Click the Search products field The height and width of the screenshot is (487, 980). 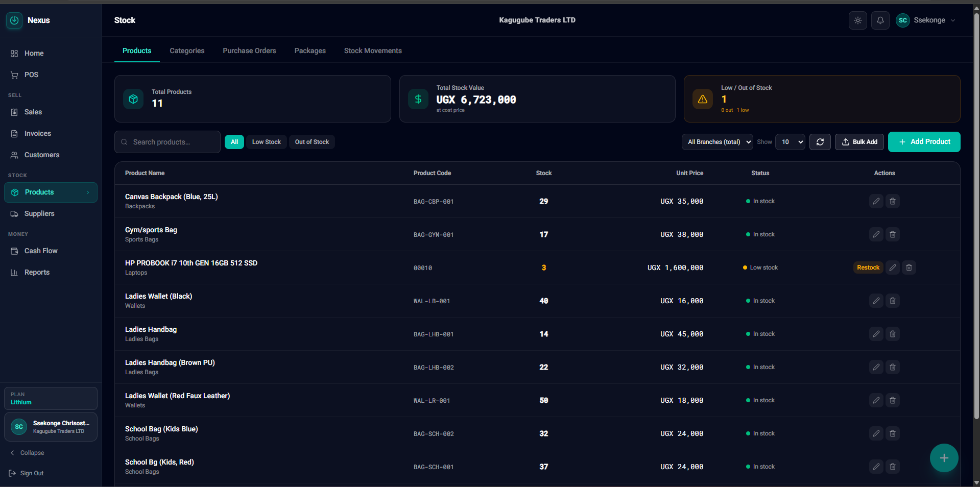point(168,142)
